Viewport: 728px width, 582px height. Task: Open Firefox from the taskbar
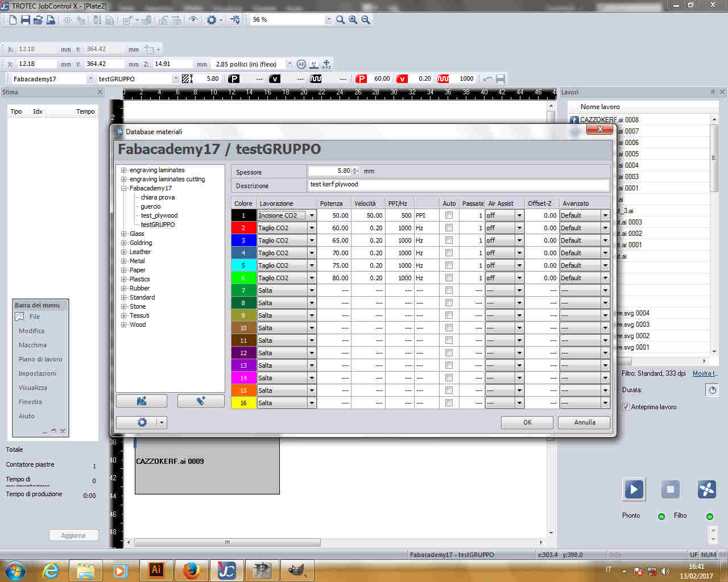pyautogui.click(x=191, y=570)
